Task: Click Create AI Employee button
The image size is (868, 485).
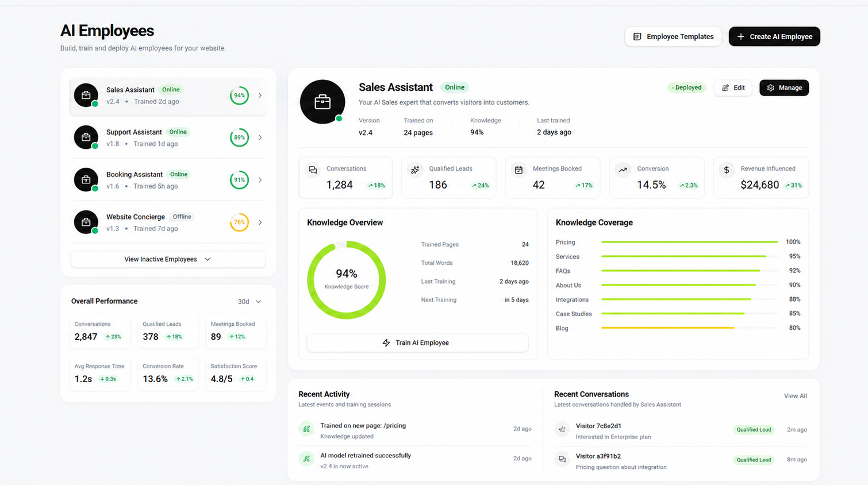Action: [774, 37]
